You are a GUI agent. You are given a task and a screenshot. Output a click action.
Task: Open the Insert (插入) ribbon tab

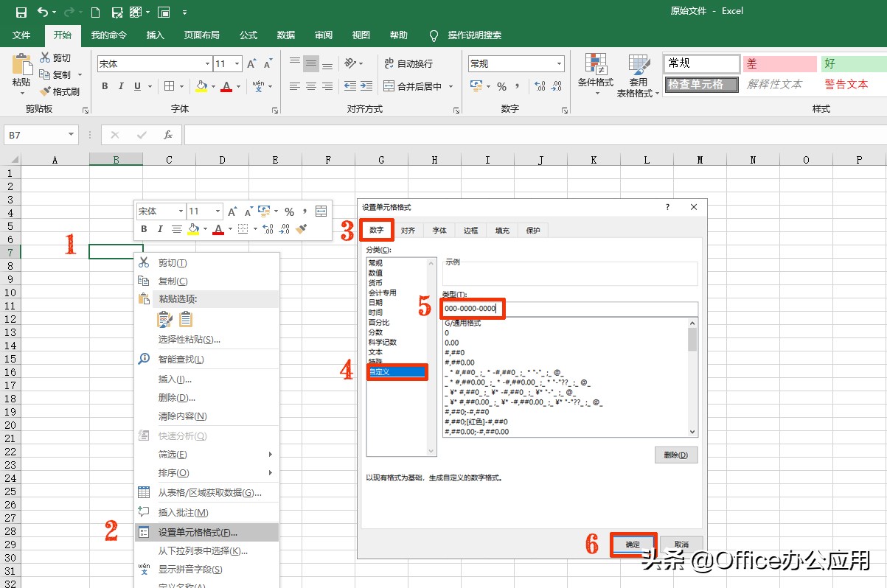156,35
